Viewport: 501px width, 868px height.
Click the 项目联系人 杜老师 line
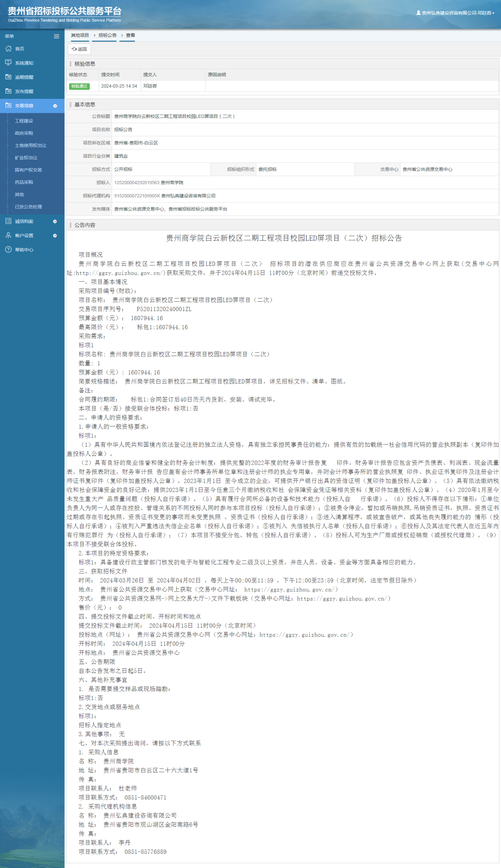pos(108,788)
